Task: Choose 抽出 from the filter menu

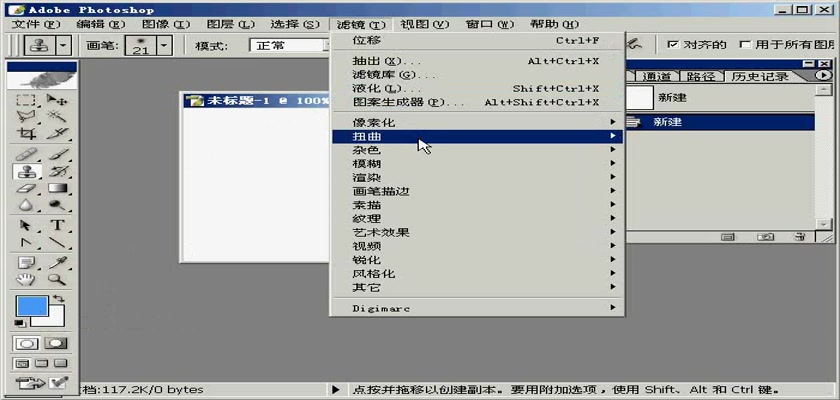Action: (x=477, y=61)
